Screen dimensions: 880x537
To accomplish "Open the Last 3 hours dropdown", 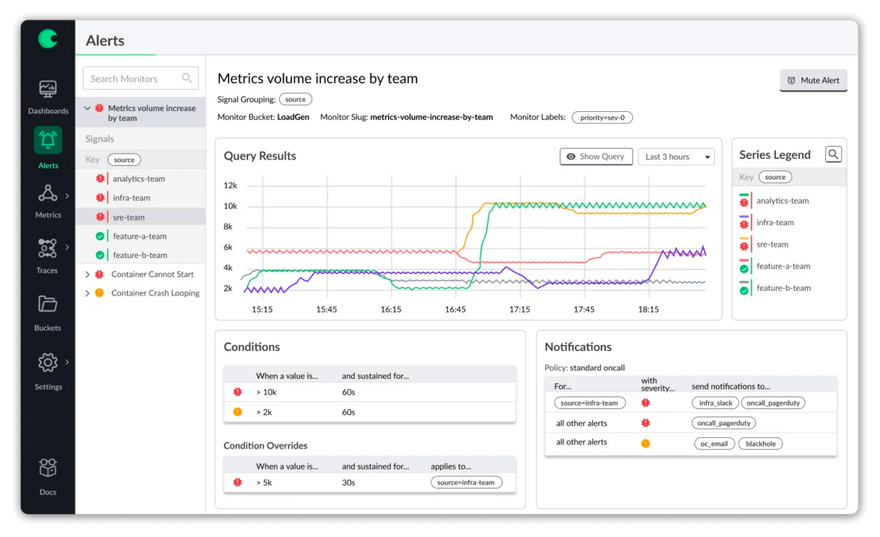I will point(677,157).
